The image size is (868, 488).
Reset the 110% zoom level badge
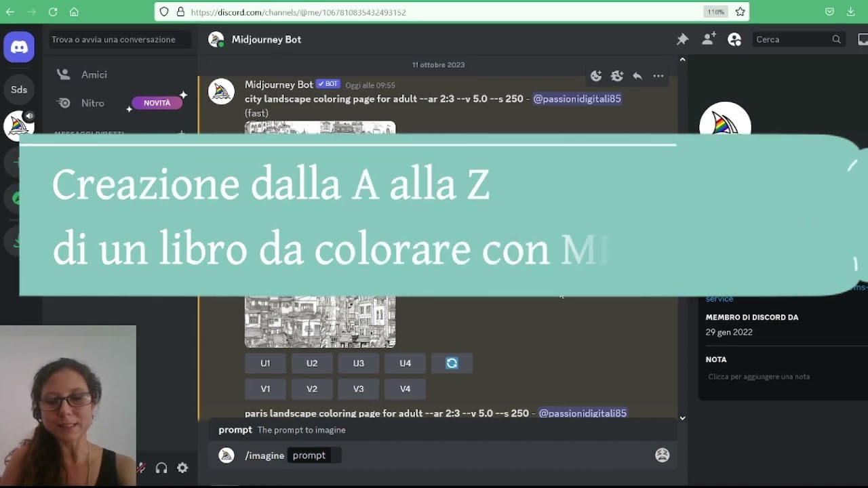(715, 12)
